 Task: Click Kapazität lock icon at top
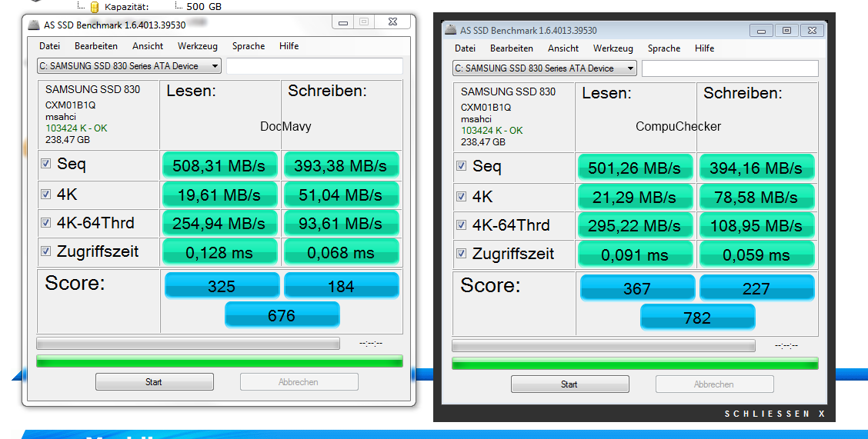(95, 7)
